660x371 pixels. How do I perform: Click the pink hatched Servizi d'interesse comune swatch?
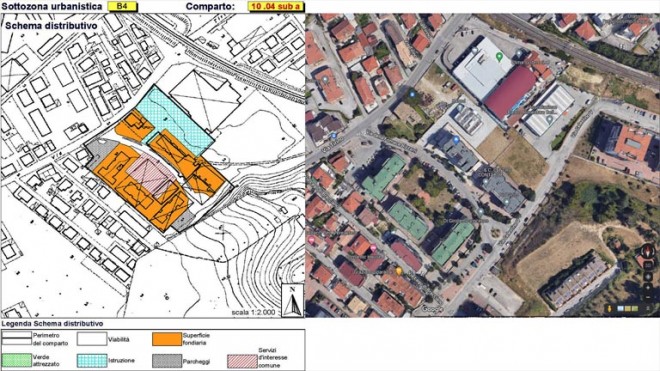coord(242,361)
